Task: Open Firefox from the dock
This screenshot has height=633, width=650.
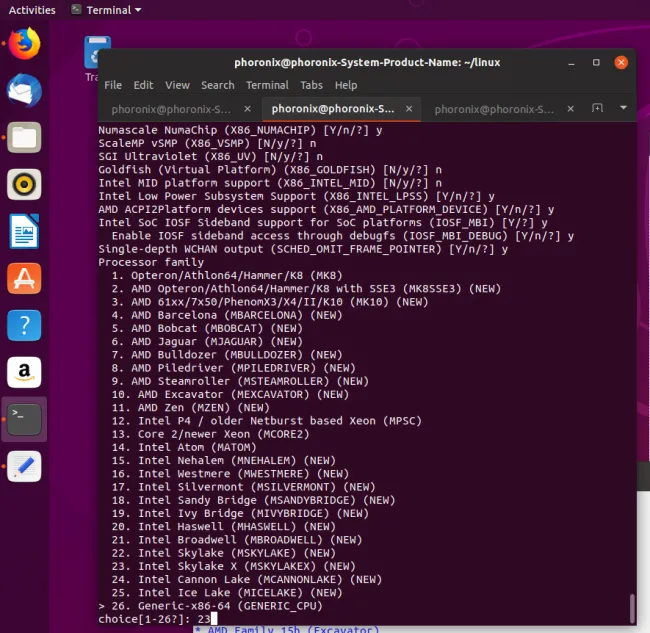Action: [x=24, y=43]
